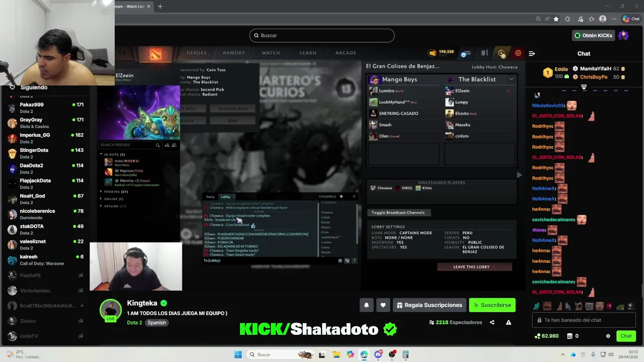Open chat settings gear icon

[x=608, y=336]
